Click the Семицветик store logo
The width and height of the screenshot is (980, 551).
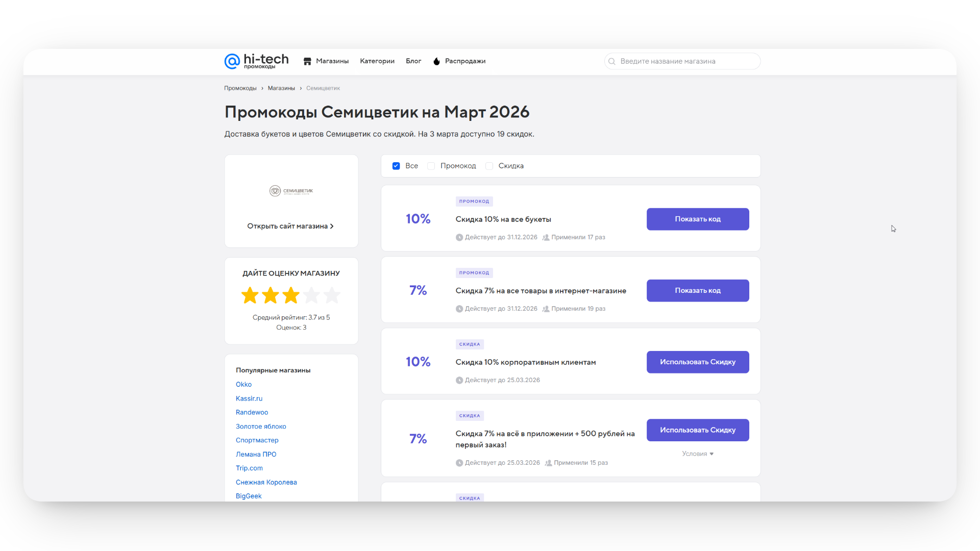coord(291,190)
